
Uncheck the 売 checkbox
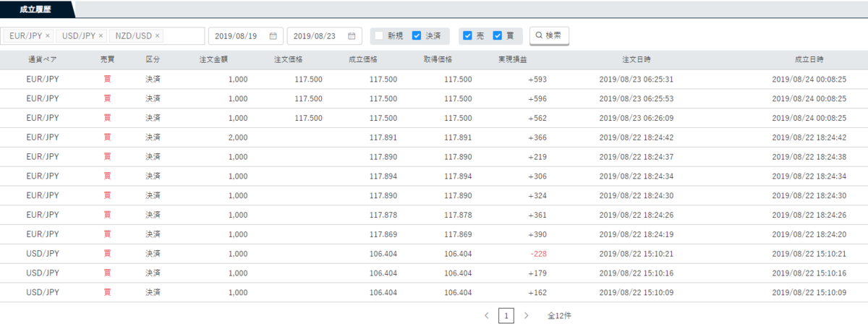467,35
